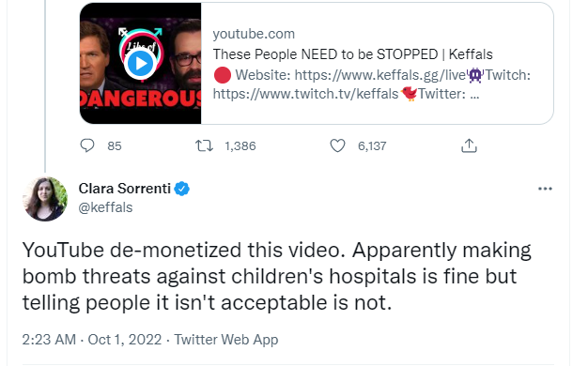Like the quoted tweet with heart icon
588x366 pixels.
337,145
